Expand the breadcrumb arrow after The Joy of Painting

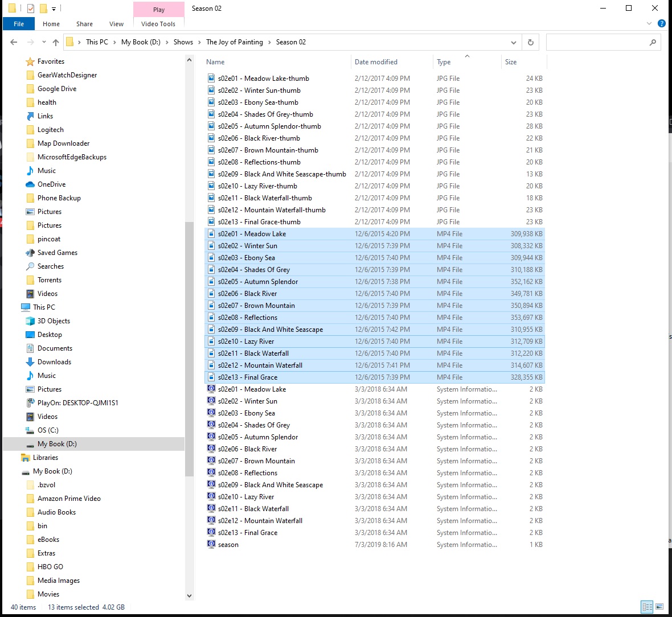pyautogui.click(x=268, y=42)
